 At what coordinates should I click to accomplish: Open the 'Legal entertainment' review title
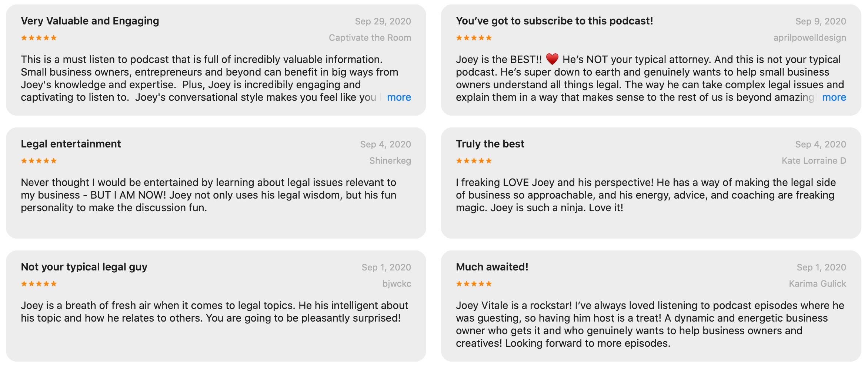[x=71, y=144]
